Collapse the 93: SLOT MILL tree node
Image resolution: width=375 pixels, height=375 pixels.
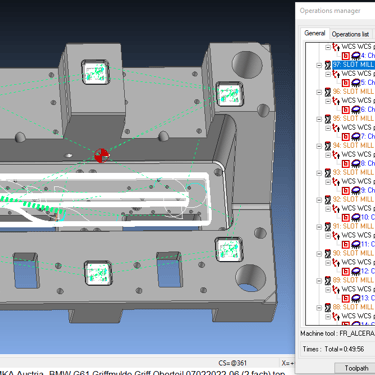[x=319, y=173]
